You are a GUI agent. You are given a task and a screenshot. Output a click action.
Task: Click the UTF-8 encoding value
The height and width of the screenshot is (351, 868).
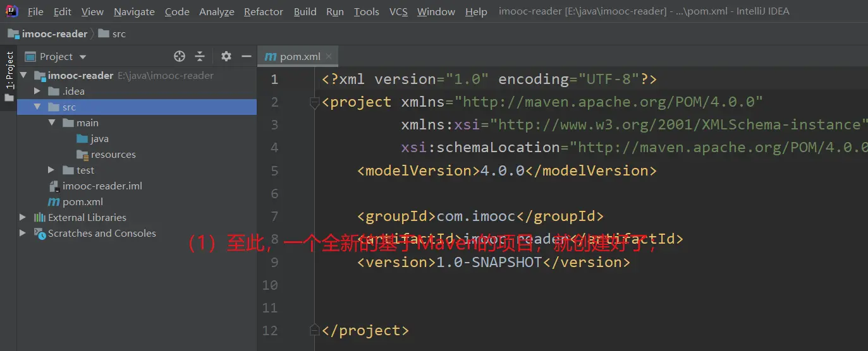pos(604,79)
